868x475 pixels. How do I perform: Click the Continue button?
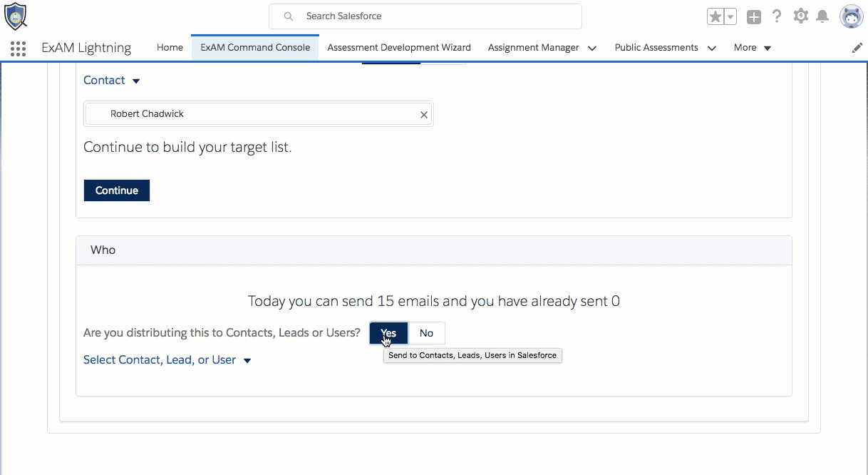[117, 190]
